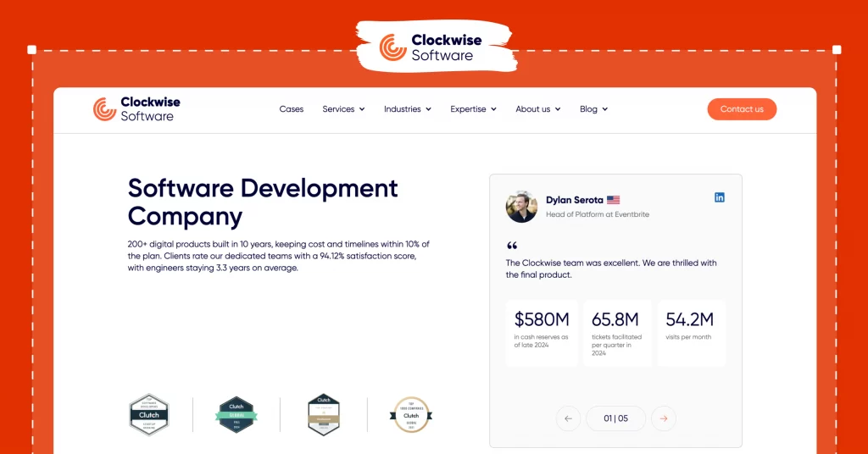Expand the About us dropdown menu

(538, 109)
